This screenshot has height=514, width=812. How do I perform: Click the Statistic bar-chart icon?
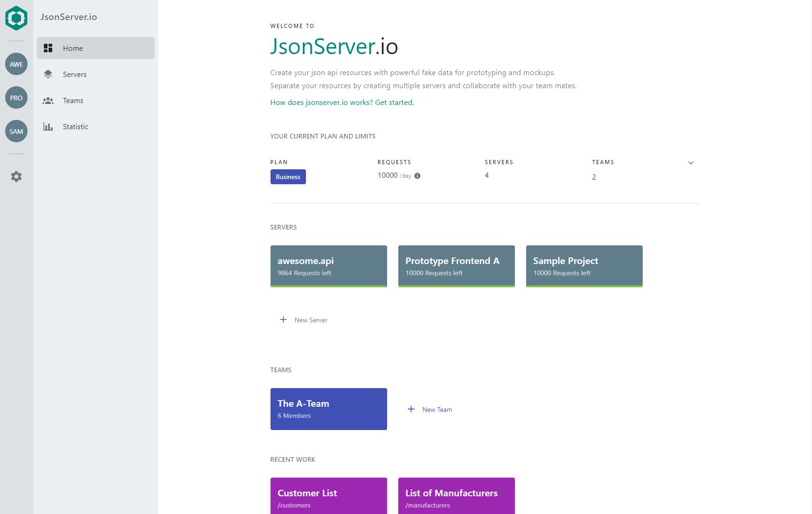49,126
